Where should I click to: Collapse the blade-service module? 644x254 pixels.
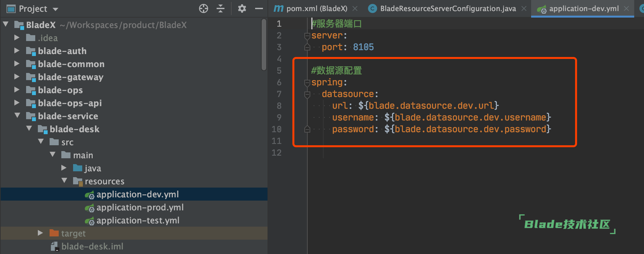(18, 116)
